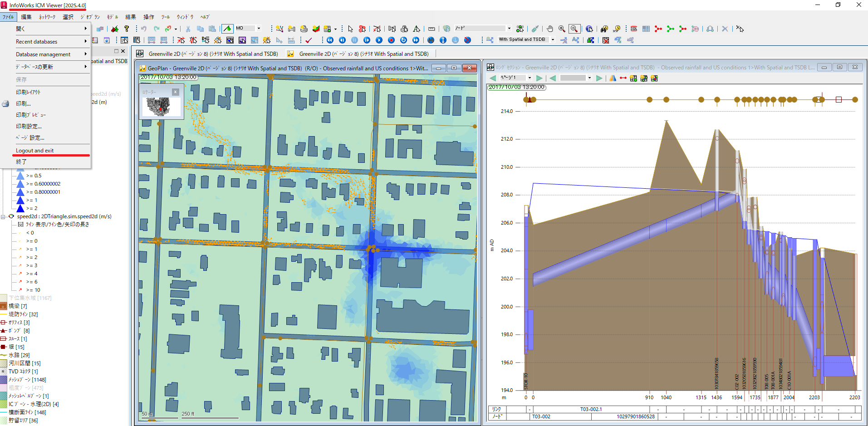
Task: Click previous page green arrow before ページ1
Action: (493, 78)
